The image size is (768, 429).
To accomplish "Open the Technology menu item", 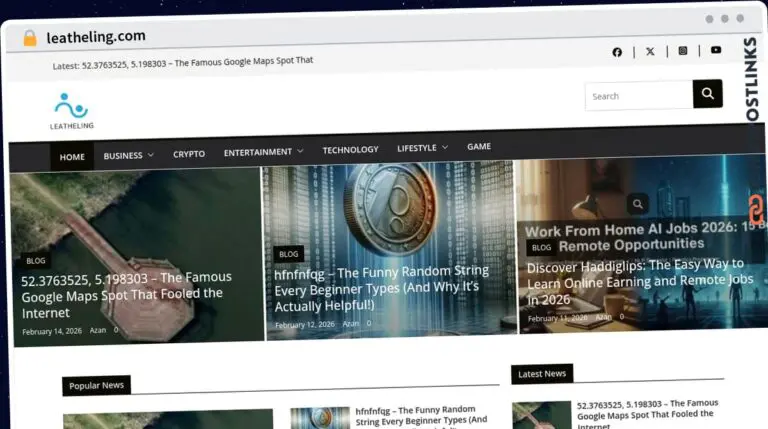I will point(350,150).
